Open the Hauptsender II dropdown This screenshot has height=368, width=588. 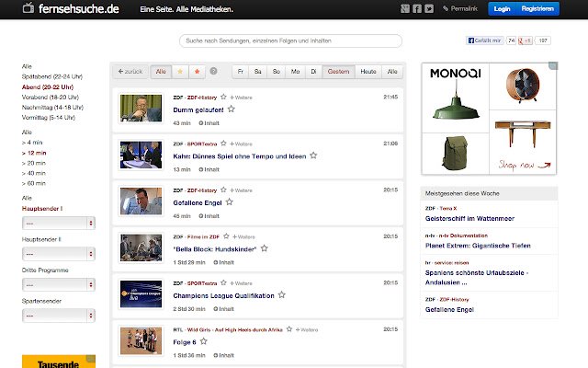point(59,254)
